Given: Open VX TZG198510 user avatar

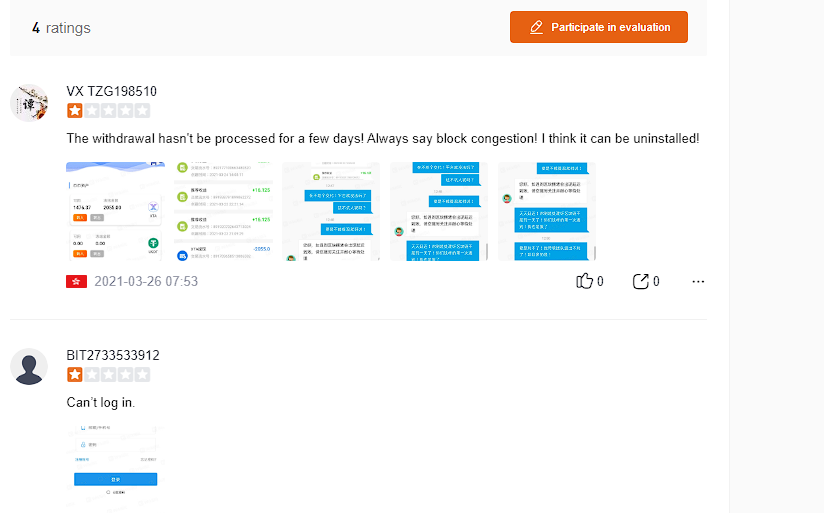Looking at the screenshot, I should [29, 103].
